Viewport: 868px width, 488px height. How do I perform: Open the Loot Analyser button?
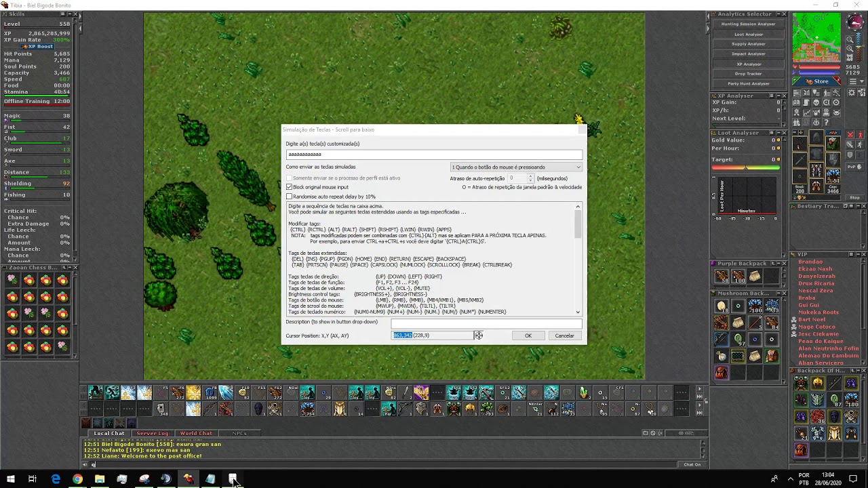(x=748, y=34)
